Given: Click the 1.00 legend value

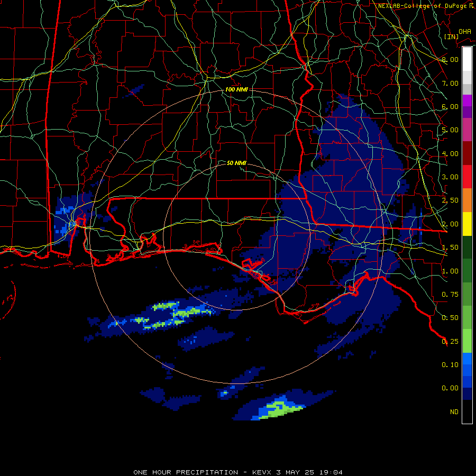Looking at the screenshot, I should [x=450, y=271].
